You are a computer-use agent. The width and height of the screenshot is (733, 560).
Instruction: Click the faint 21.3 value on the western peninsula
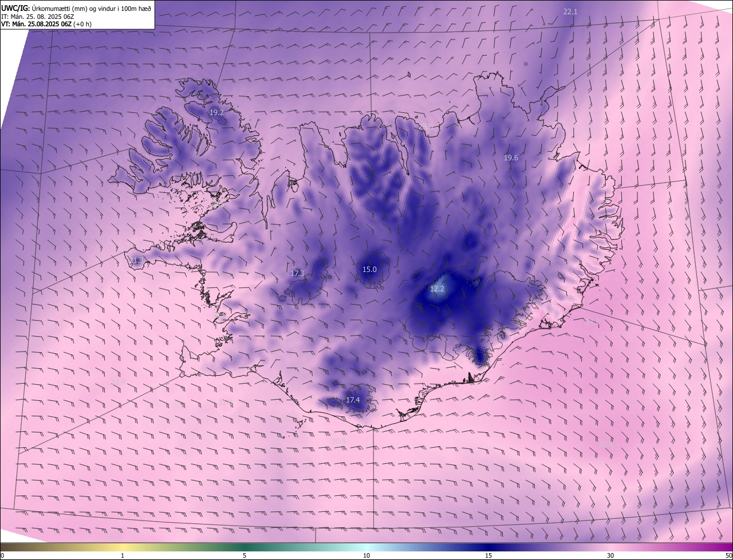point(137,261)
